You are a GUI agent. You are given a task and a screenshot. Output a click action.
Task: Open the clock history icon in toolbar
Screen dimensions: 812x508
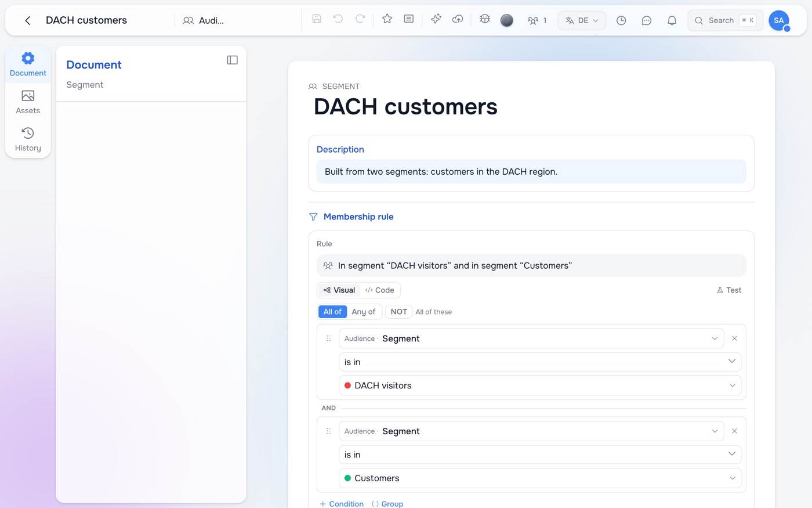tap(621, 20)
